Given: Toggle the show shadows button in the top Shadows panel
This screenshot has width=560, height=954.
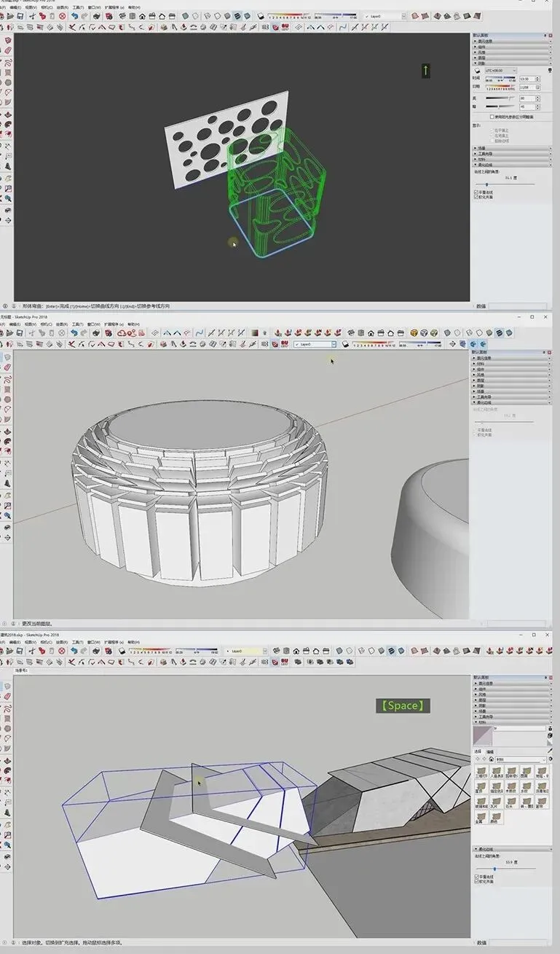Looking at the screenshot, I should pyautogui.click(x=477, y=71).
